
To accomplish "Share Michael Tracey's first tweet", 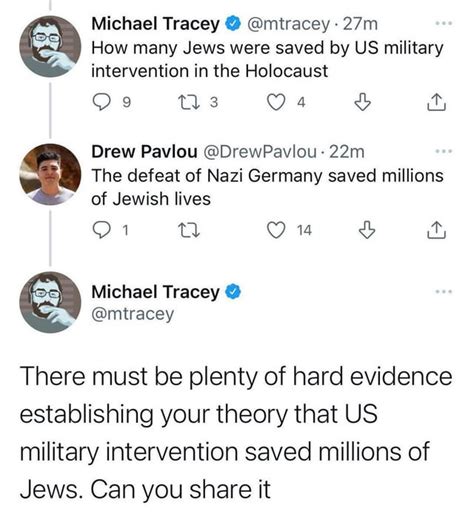I will pos(436,102).
